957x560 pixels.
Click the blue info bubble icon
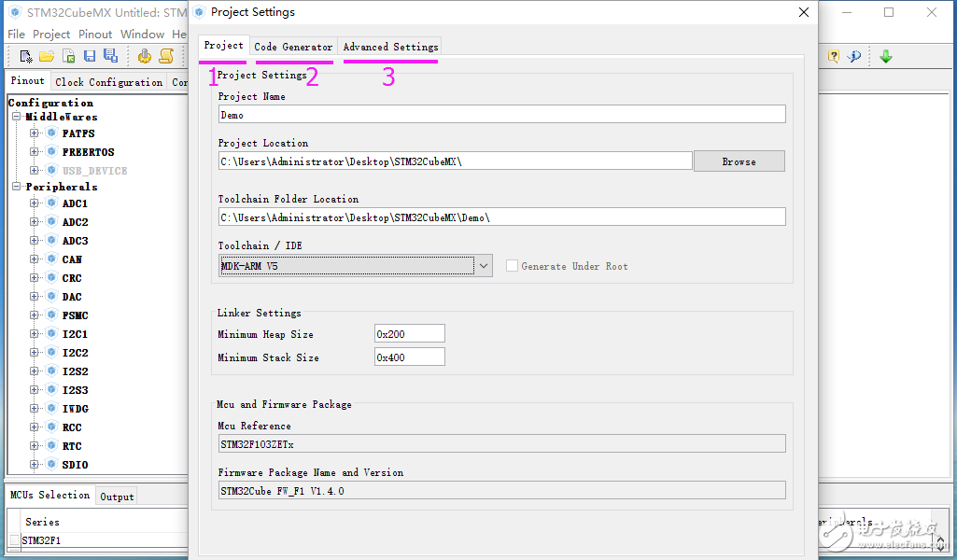point(854,57)
